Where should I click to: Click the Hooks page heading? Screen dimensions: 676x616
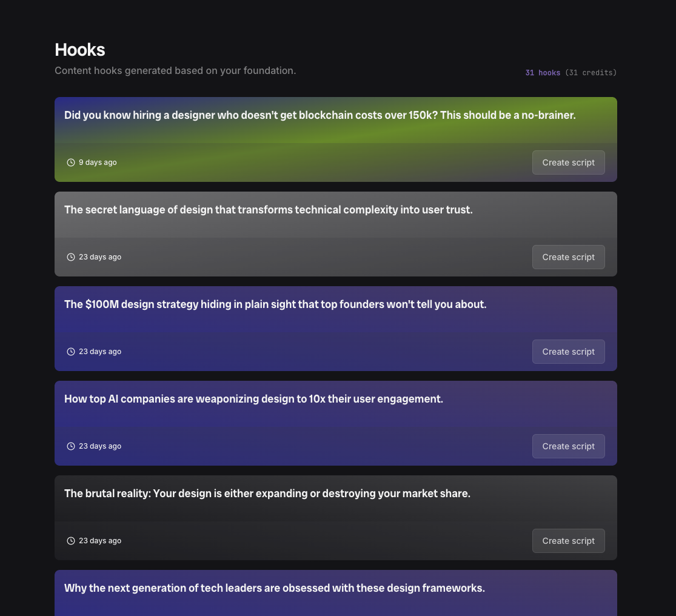click(x=80, y=50)
